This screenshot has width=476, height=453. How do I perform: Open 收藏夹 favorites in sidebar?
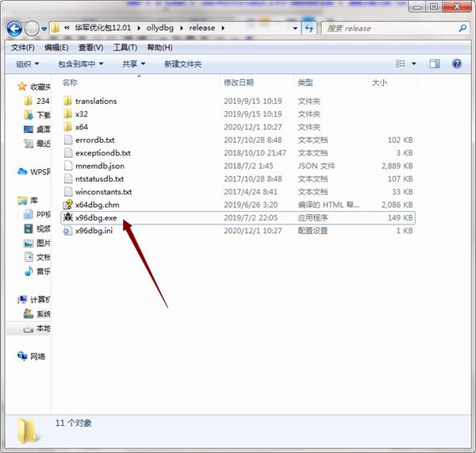point(35,86)
